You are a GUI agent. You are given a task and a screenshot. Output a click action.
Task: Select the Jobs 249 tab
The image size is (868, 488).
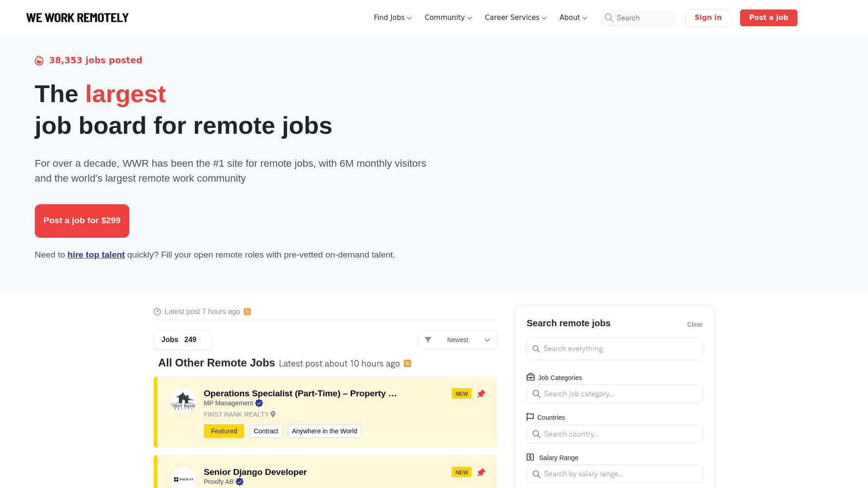point(182,339)
